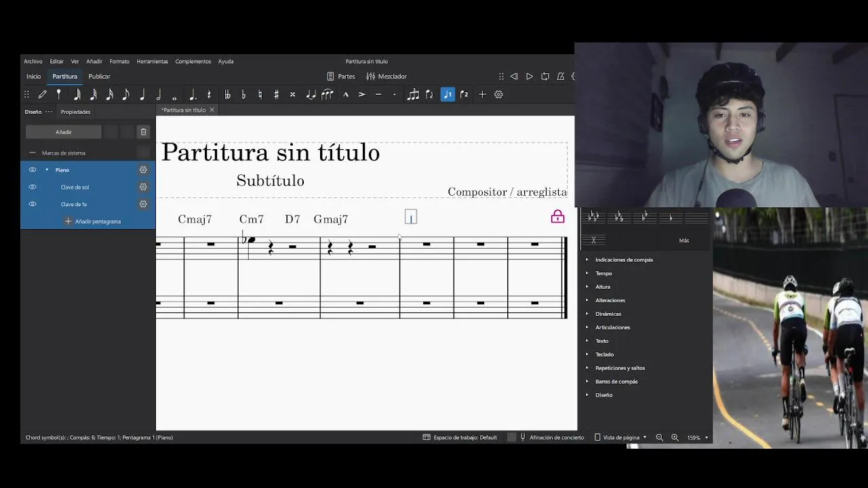Expand Indicaciones de compás palette
The height and width of the screenshot is (488, 868).
[x=587, y=260]
